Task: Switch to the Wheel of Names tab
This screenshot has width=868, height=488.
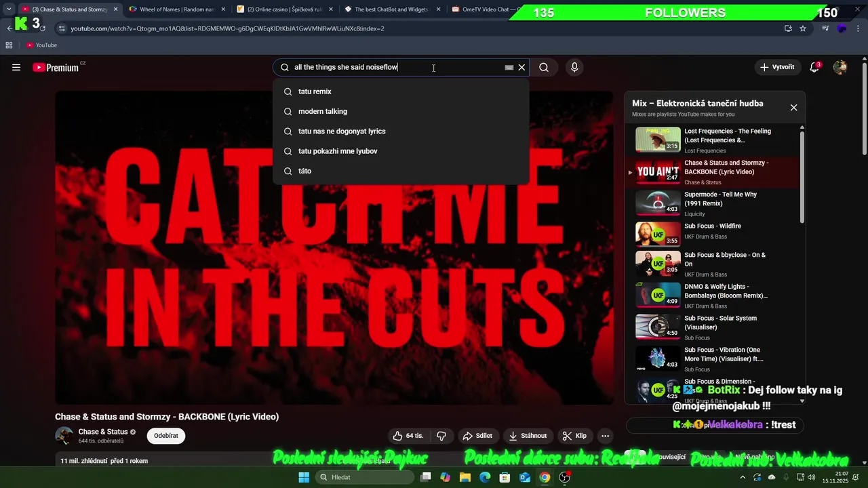Action: click(x=176, y=9)
